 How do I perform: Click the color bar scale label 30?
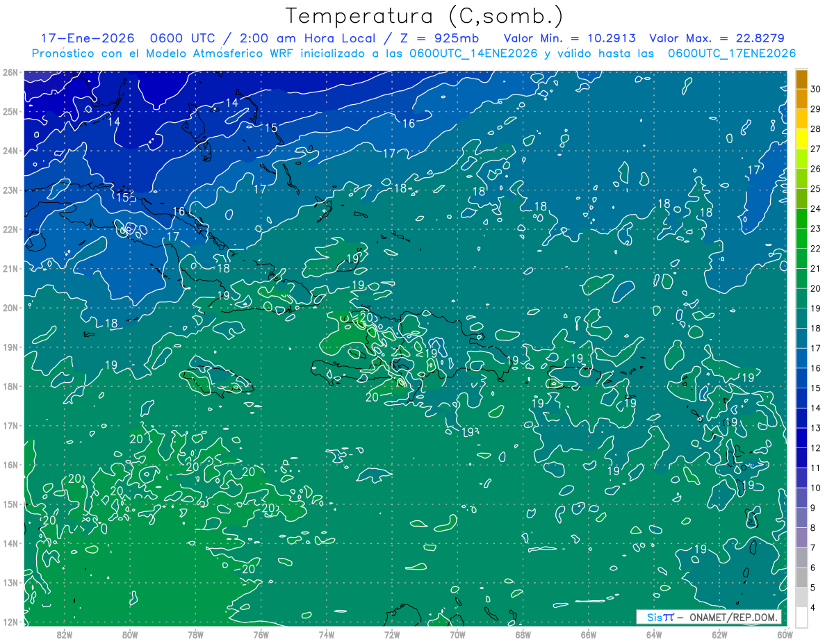point(815,89)
